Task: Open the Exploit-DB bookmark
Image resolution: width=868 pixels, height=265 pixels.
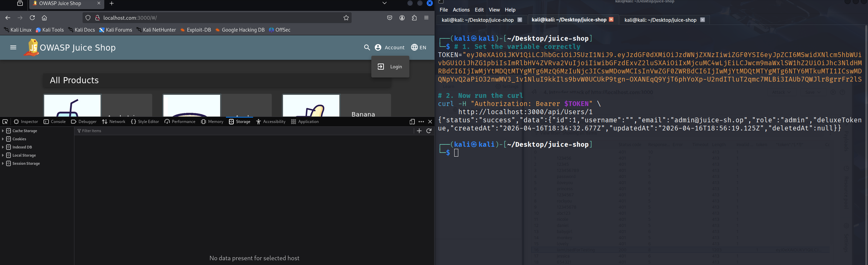Action: (x=196, y=30)
